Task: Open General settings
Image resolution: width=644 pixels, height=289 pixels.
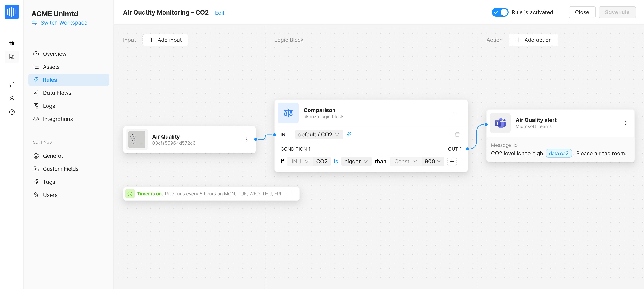Action: tap(69, 156)
